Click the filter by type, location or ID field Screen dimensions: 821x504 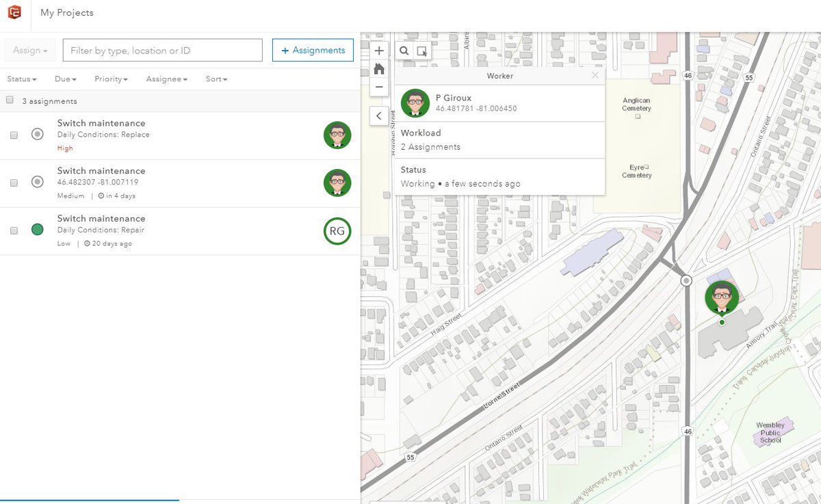(x=162, y=50)
